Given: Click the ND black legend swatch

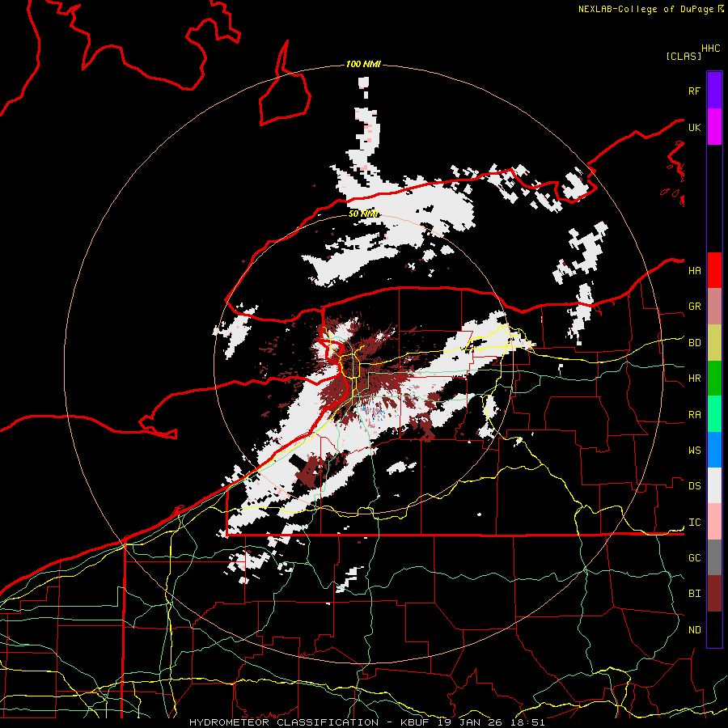Looking at the screenshot, I should (x=714, y=629).
